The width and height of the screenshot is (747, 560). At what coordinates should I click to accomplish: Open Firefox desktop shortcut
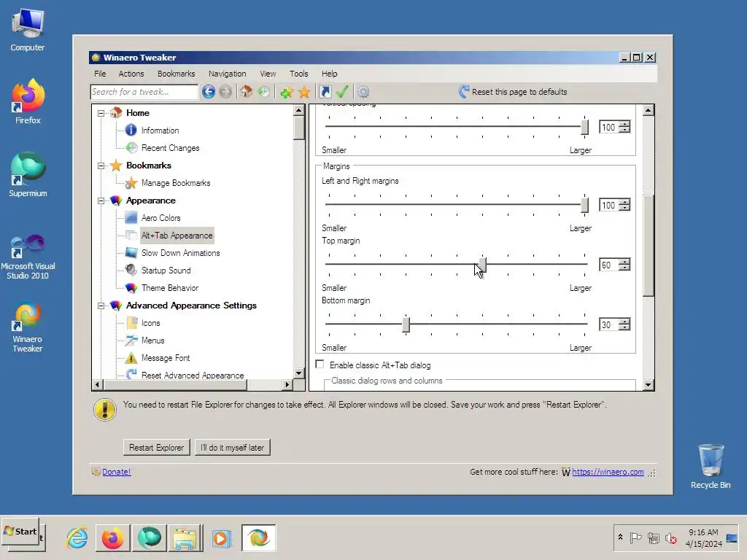click(28, 102)
